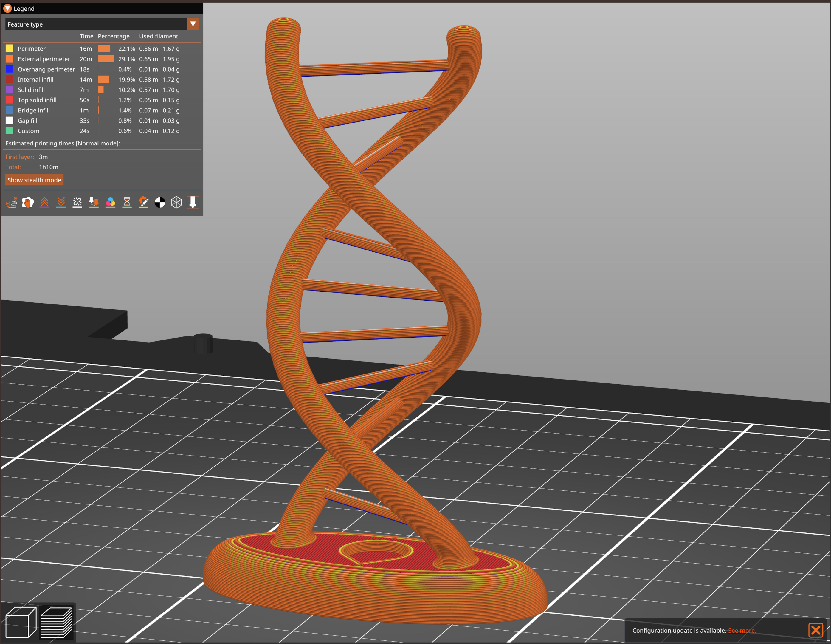Toggle display of travel moves

click(11, 202)
